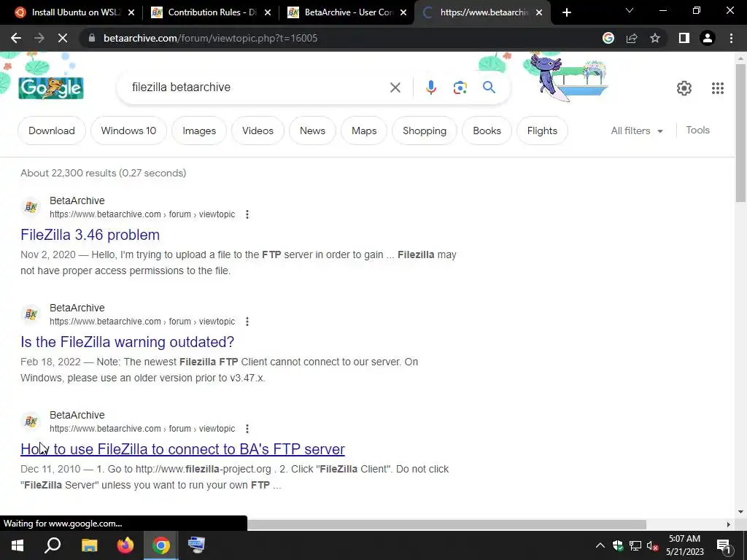Open the browser side panel icon
Screen dimensions: 747x560
(x=684, y=38)
